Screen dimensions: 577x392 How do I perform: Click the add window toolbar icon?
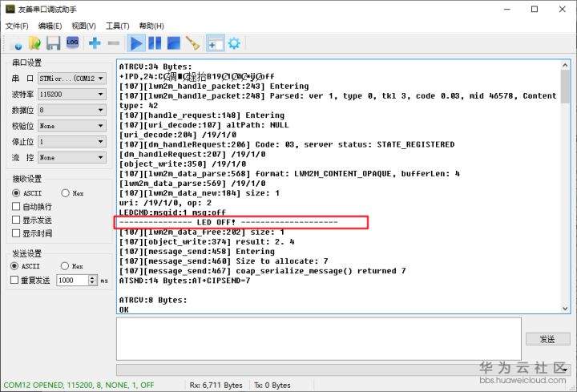215,43
